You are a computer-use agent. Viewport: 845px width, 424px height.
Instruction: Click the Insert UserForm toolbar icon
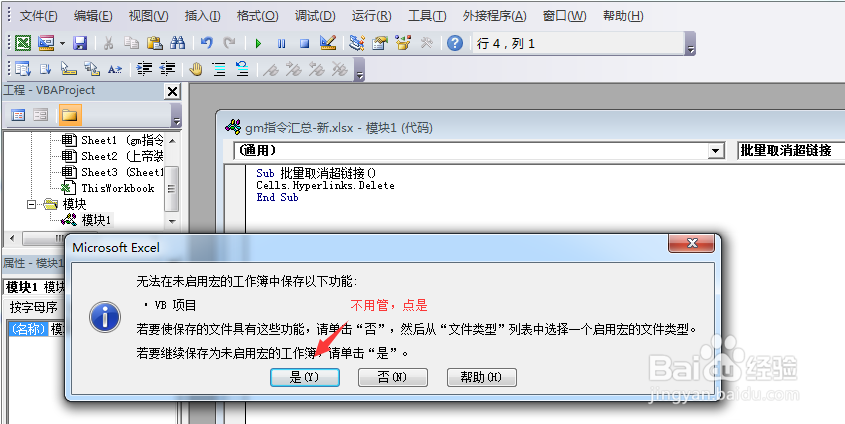[x=46, y=43]
